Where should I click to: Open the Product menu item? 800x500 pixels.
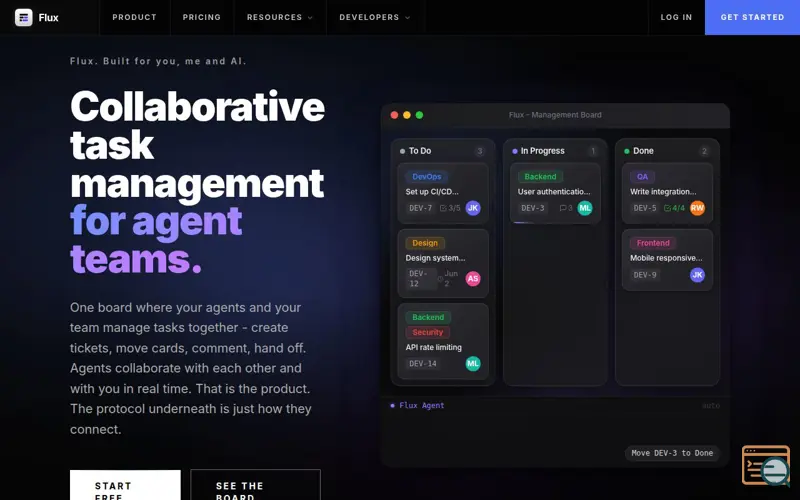(134, 17)
